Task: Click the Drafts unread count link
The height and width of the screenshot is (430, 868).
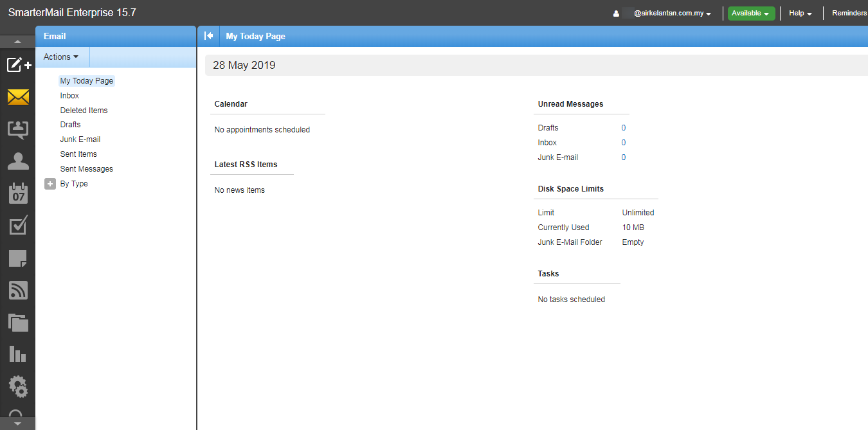Action: pos(624,128)
